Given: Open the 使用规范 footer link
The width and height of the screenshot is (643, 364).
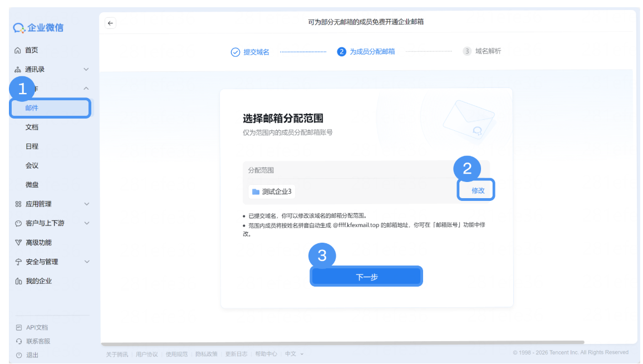Looking at the screenshot, I should (176, 354).
